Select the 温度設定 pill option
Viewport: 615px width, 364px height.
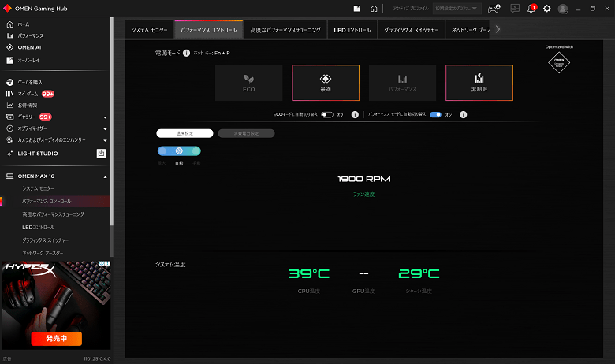[184, 133]
